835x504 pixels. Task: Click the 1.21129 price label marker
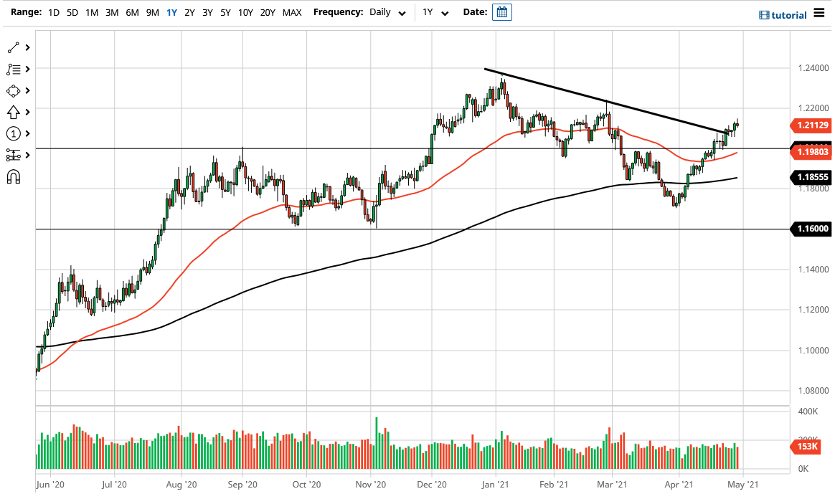(811, 125)
